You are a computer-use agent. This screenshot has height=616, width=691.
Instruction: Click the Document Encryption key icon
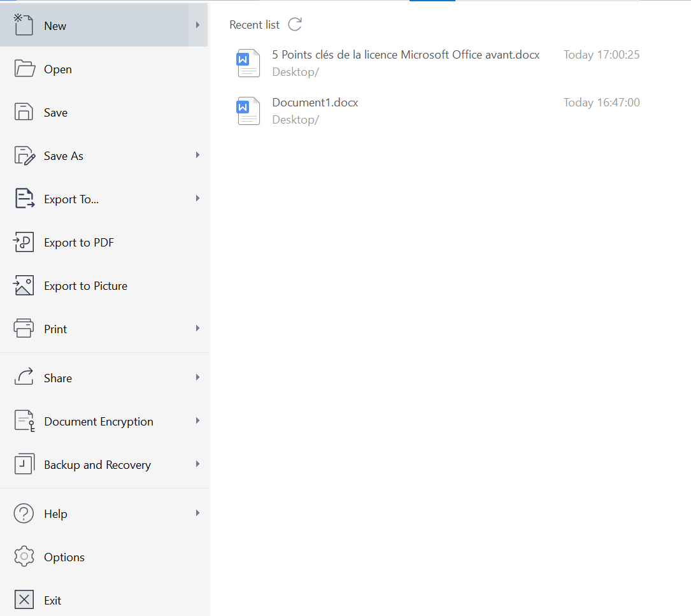pyautogui.click(x=24, y=420)
